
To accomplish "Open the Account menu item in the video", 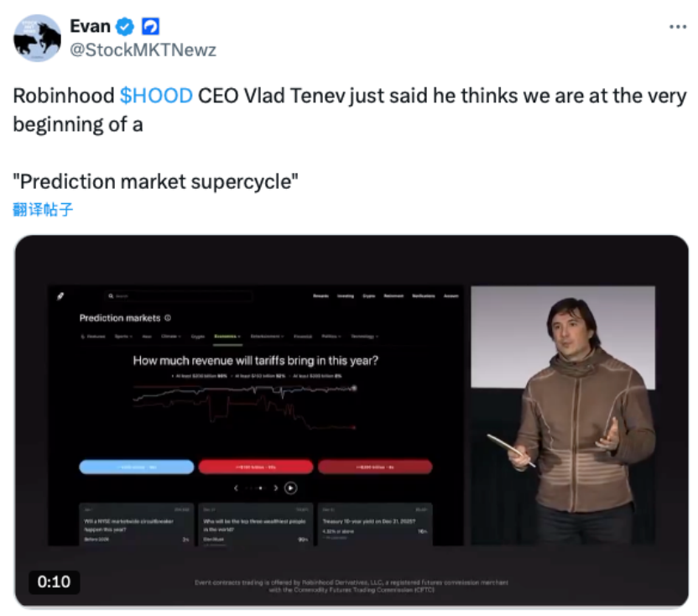I will (451, 295).
